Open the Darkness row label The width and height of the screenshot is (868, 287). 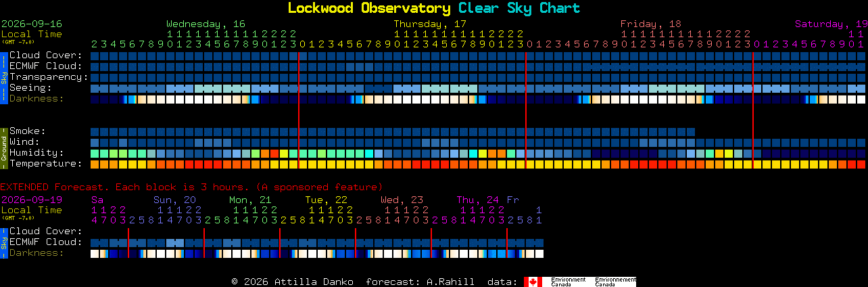coord(37,99)
